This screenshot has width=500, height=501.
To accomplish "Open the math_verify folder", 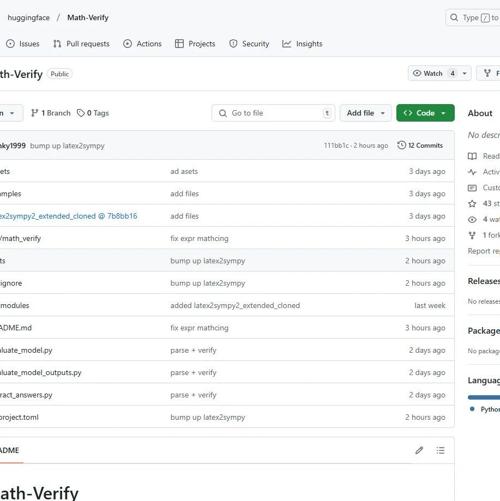I will [x=20, y=238].
